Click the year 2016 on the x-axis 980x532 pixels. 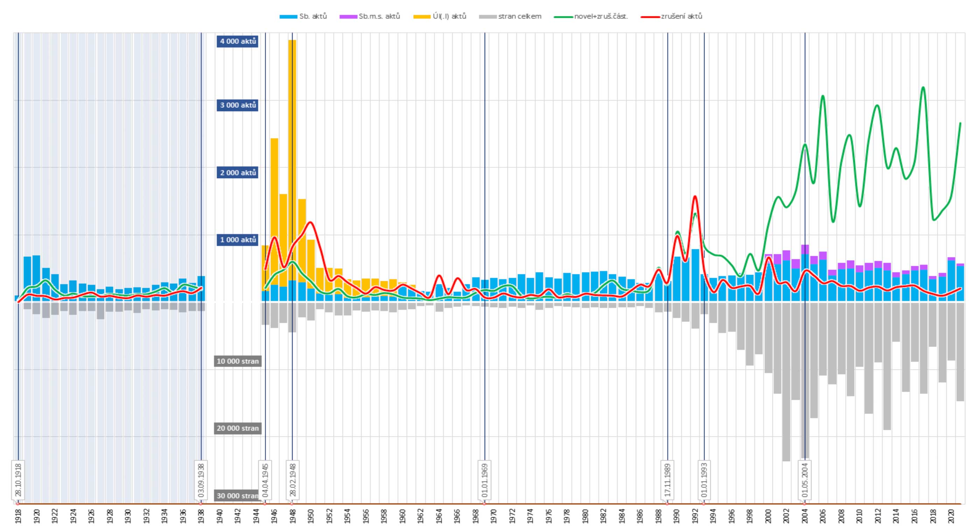(915, 516)
